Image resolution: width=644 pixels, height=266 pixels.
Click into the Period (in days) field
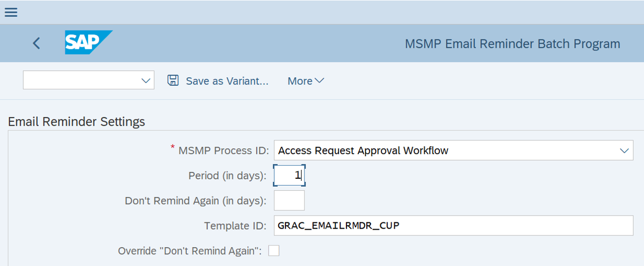289,175
